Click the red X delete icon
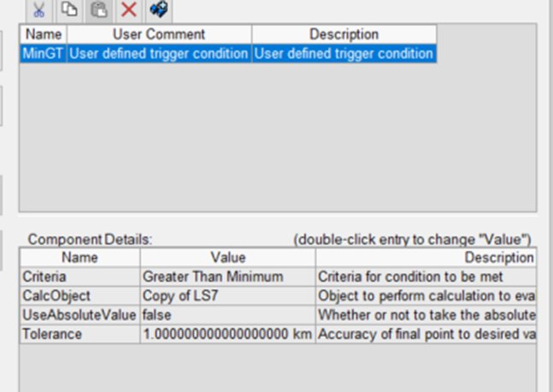553x392 pixels. pyautogui.click(x=128, y=9)
